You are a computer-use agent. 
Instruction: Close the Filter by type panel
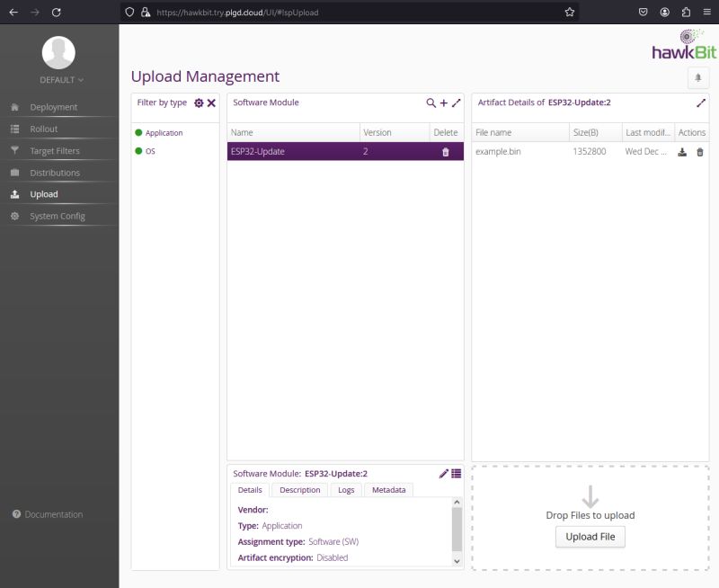tap(211, 102)
